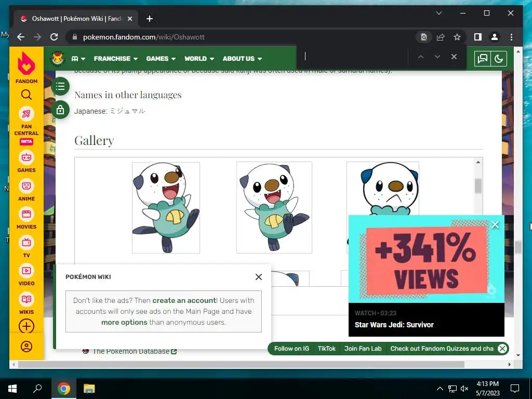Open Chrome tab search chevron
Screen dimensions: 532x399
(438, 13)
